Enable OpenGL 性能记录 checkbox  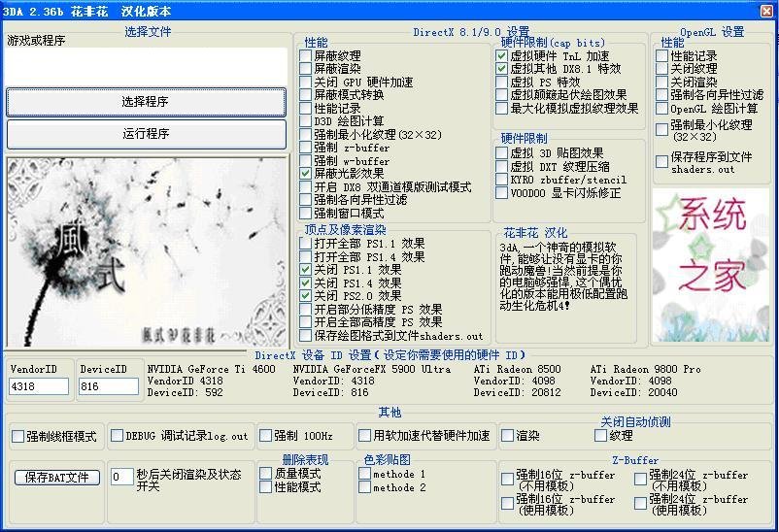(x=661, y=55)
